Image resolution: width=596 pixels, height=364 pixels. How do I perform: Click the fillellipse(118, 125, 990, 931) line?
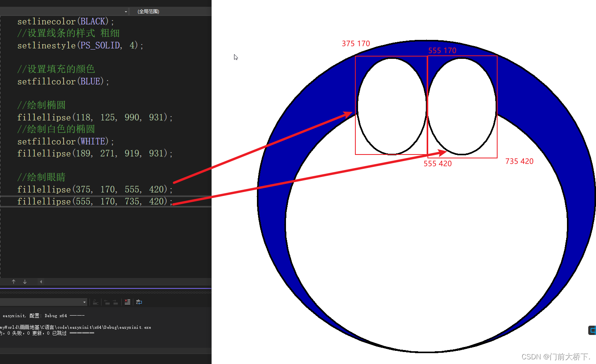(95, 117)
